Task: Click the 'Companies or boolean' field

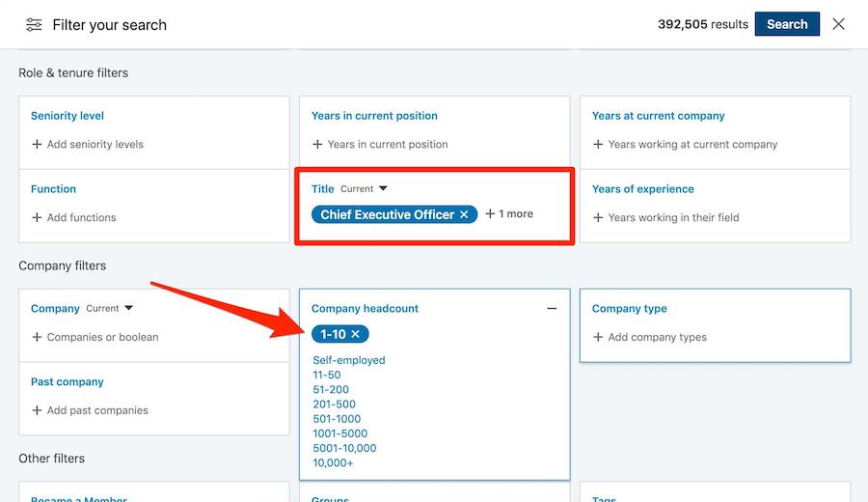Action: click(x=102, y=337)
